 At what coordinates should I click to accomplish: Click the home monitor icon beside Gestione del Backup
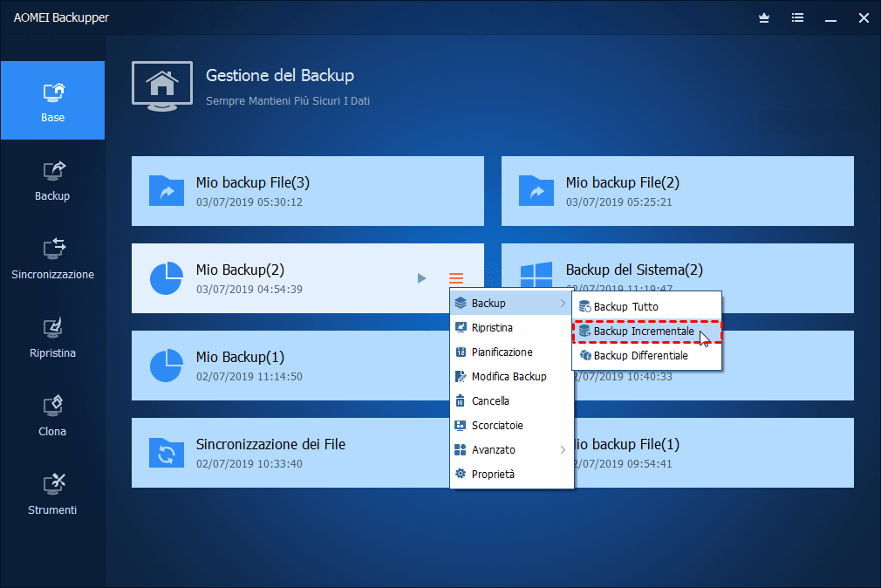pyautogui.click(x=162, y=86)
